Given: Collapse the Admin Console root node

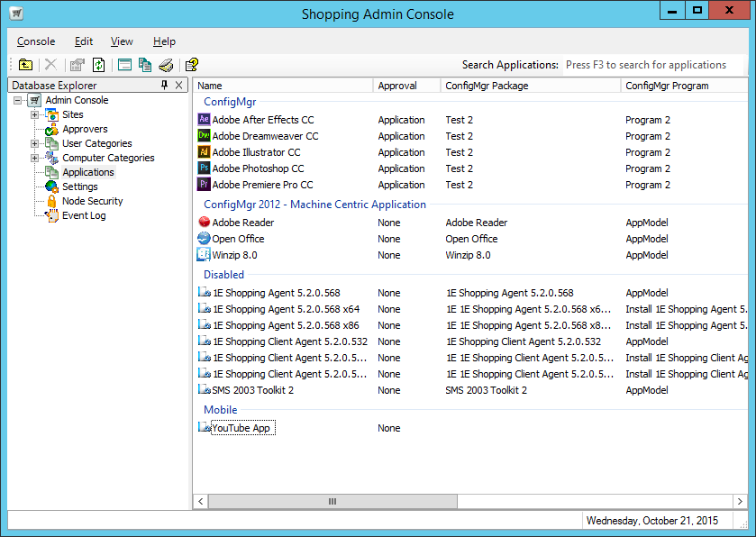Looking at the screenshot, I should click(18, 100).
